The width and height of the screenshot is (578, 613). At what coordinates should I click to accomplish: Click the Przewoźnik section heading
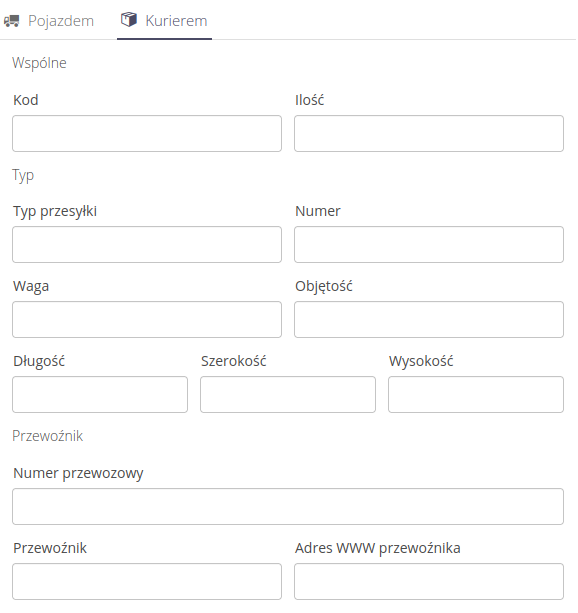(48, 436)
